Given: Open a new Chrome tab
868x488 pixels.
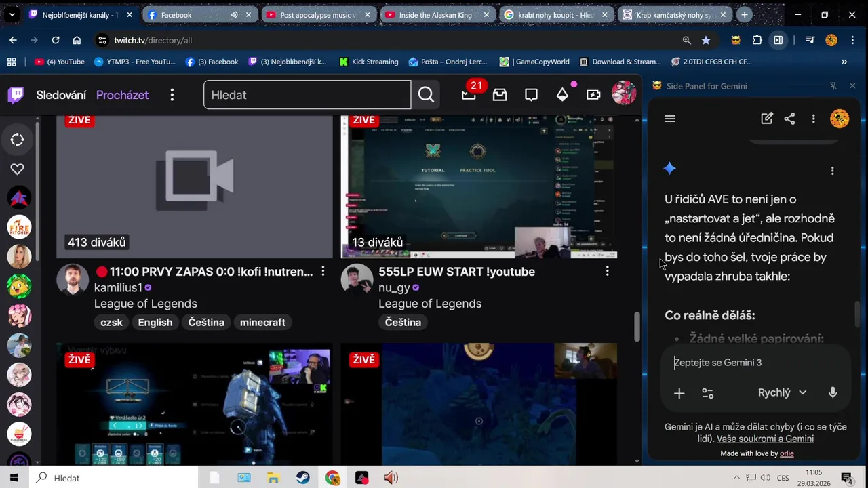Looking at the screenshot, I should coord(745,14).
